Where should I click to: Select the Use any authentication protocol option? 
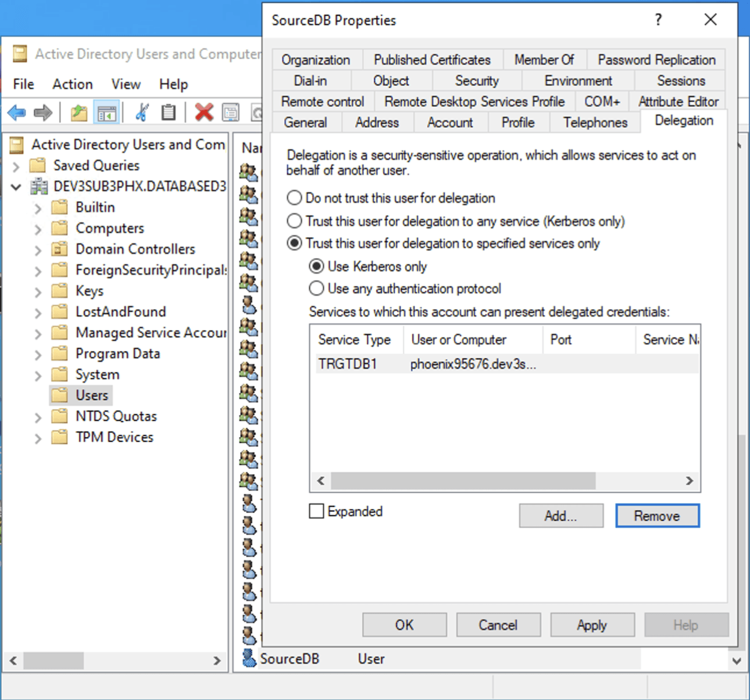[316, 288]
